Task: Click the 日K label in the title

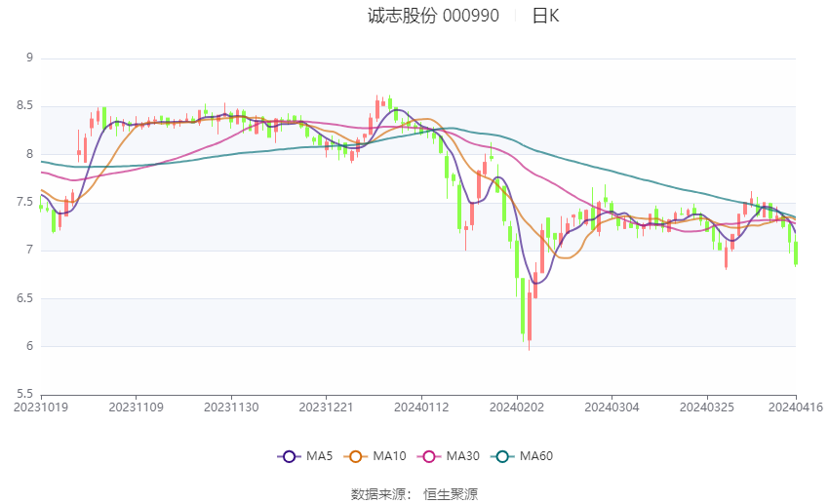Action: (x=545, y=16)
